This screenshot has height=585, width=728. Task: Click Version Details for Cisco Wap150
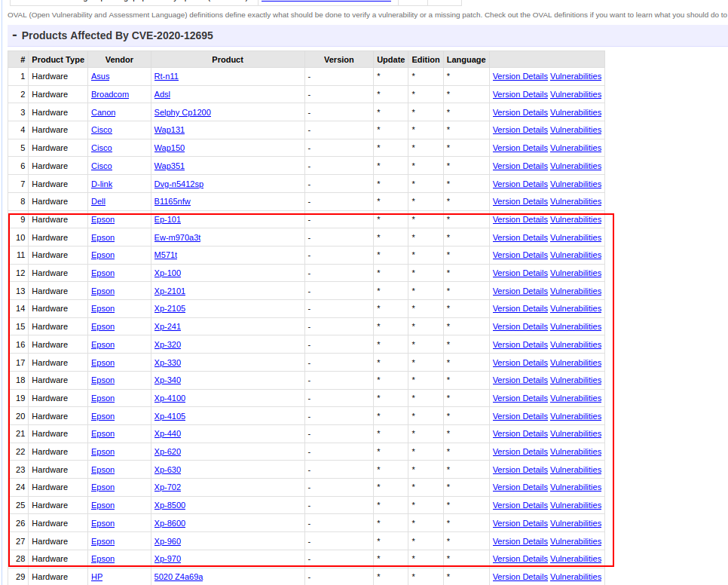coord(519,149)
